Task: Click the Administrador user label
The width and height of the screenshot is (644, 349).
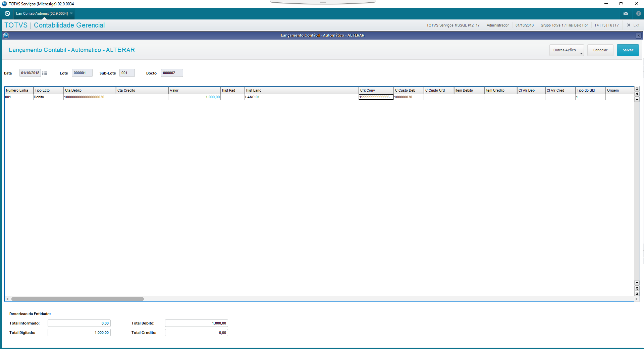Action: (498, 25)
